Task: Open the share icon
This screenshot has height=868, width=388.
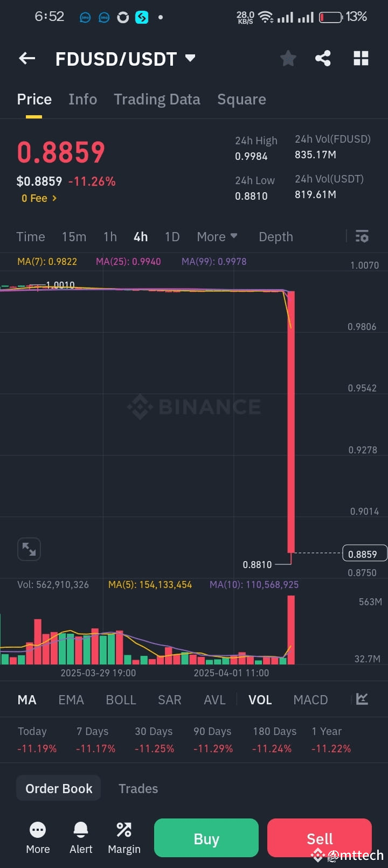Action: [x=323, y=58]
